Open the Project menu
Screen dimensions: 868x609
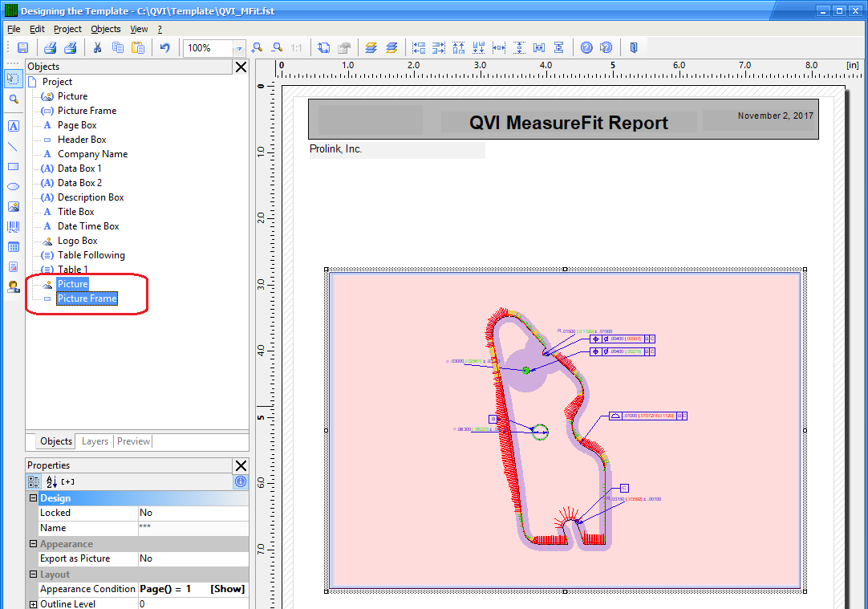click(x=67, y=29)
